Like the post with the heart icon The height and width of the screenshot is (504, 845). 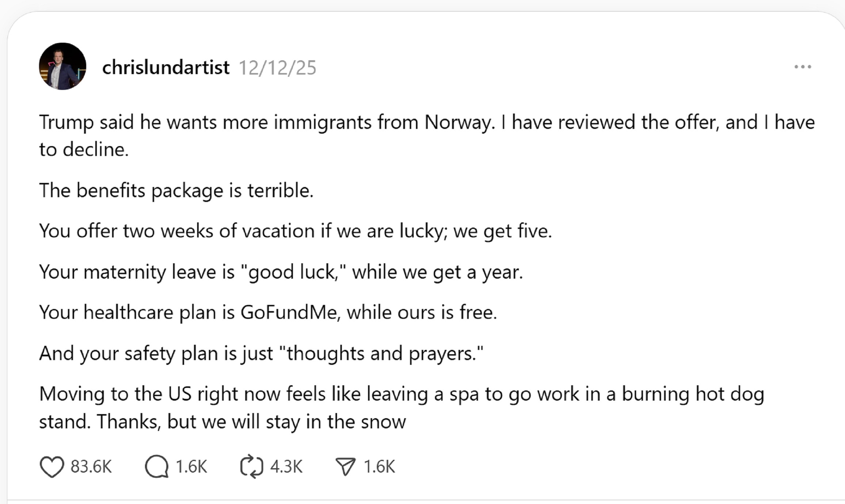(52, 466)
